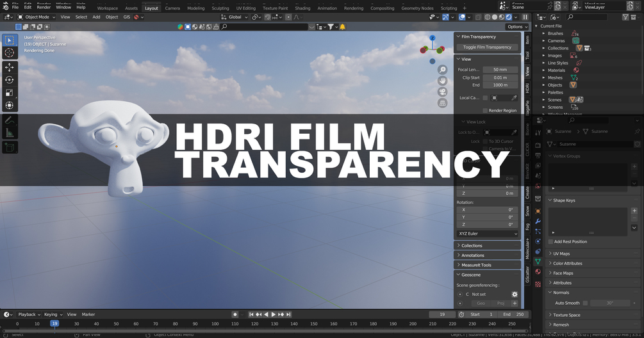644x338 pixels.
Task: Check the Add Rest Position option
Action: click(551, 241)
